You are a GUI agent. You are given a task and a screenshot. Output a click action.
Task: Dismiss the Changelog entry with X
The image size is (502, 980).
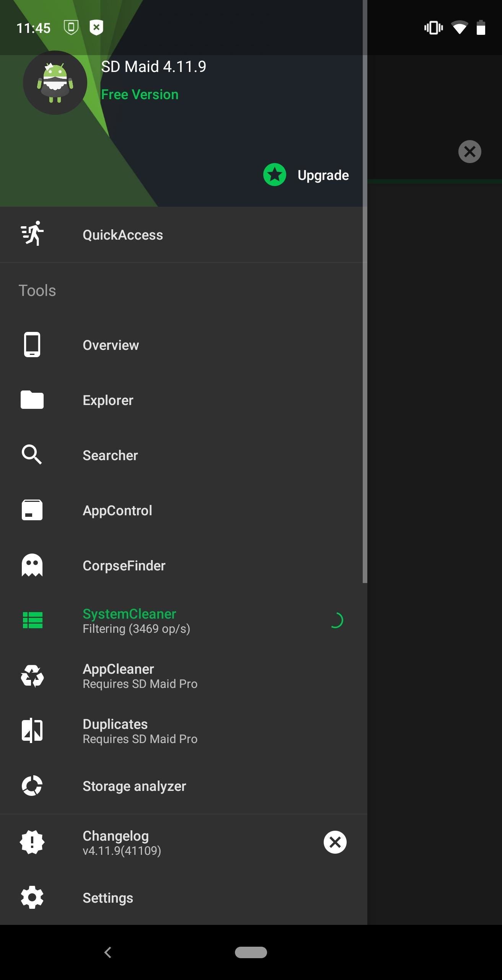tap(335, 842)
